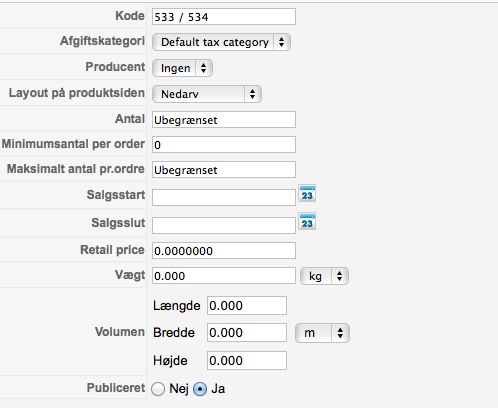
Task: Click the Bredde width field
Action: 247,332
